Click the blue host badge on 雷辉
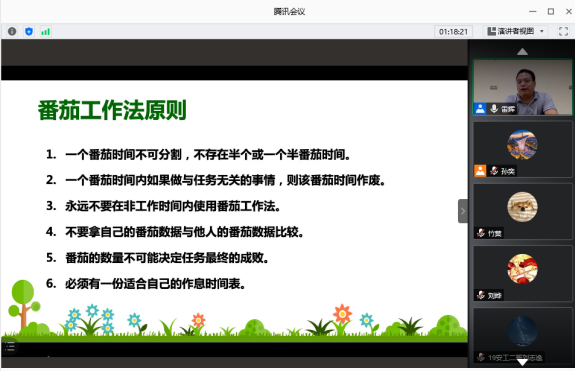Screen dimensions: 576x372 [480, 109]
